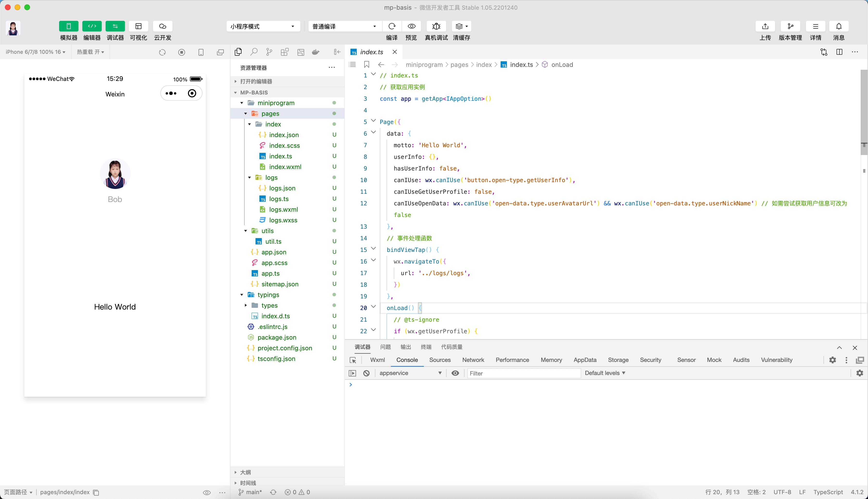
Task: Expand the 打开的编辑器 section
Action: [287, 81]
